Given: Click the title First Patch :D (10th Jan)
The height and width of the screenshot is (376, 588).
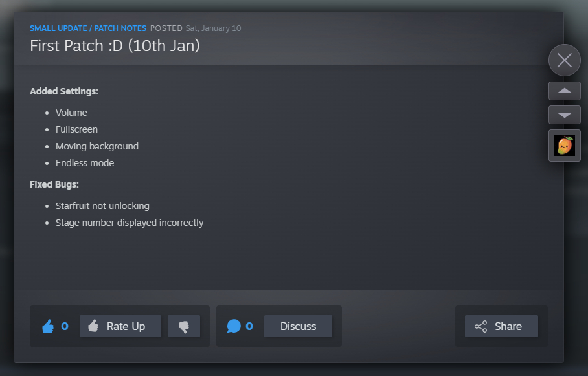Looking at the screenshot, I should [115, 46].
